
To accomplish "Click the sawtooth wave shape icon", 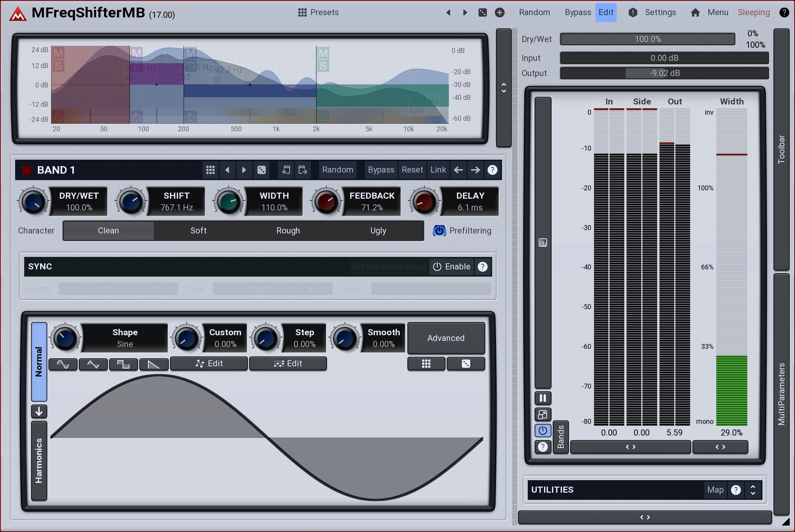I will coord(153,364).
